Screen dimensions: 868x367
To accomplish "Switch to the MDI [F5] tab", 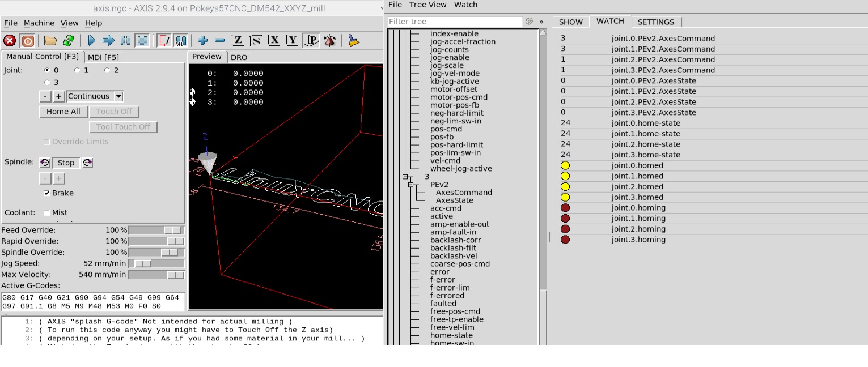I will pyautogui.click(x=104, y=57).
